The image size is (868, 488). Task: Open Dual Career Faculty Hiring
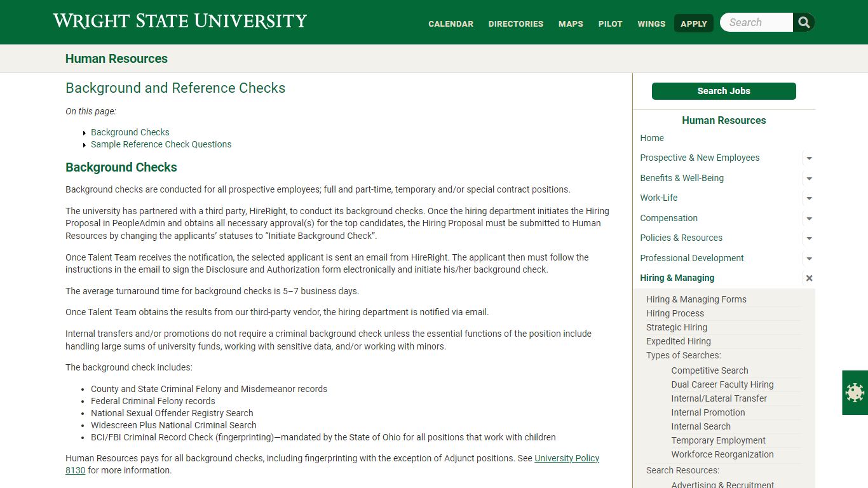[x=722, y=384]
